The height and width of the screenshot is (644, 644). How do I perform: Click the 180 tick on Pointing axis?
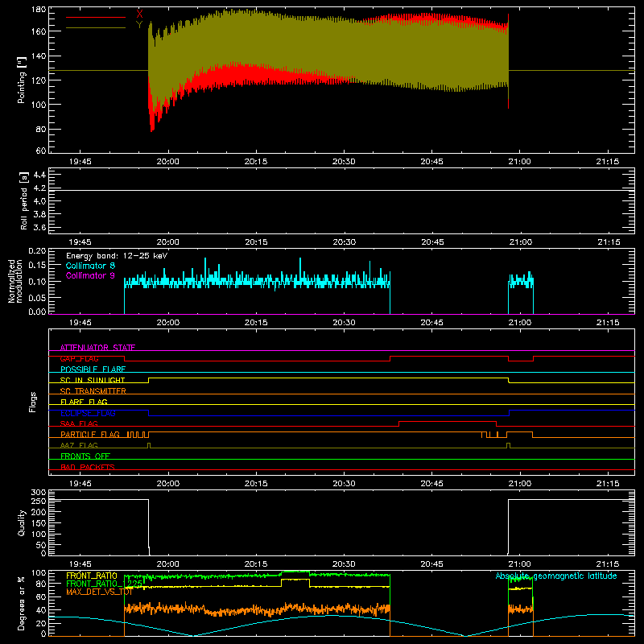39,10
